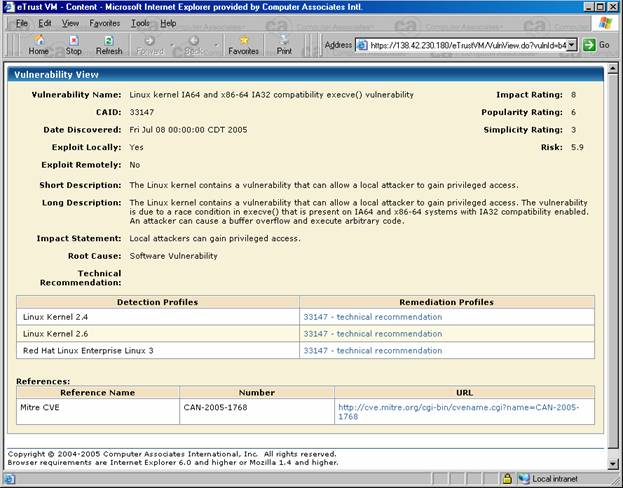
Task: Open the View menu
Action: pos(70,22)
